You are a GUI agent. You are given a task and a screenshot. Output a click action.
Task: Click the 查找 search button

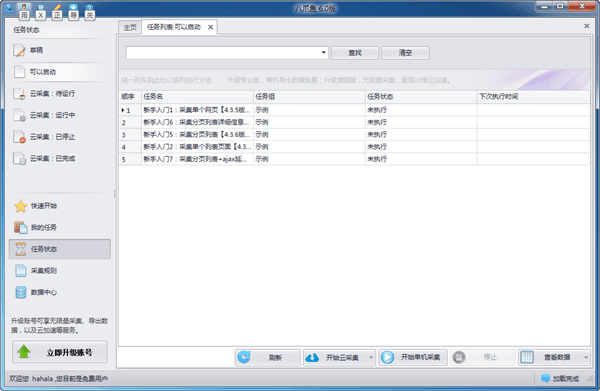coord(355,53)
